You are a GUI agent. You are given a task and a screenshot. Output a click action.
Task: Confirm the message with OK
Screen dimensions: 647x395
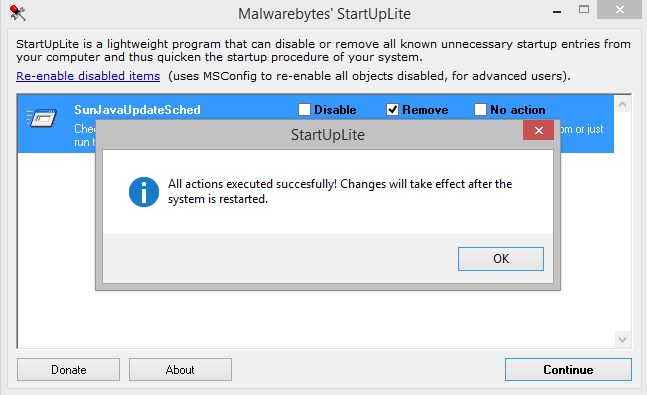501,259
